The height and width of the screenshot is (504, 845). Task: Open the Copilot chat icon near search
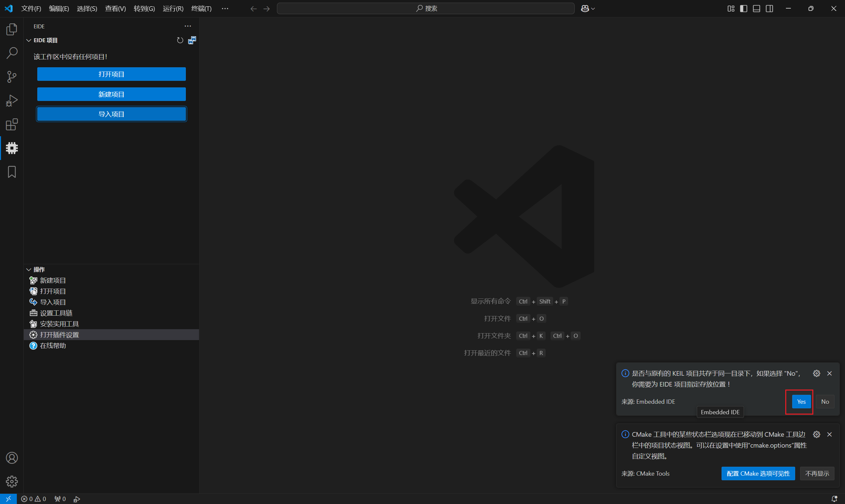(585, 9)
